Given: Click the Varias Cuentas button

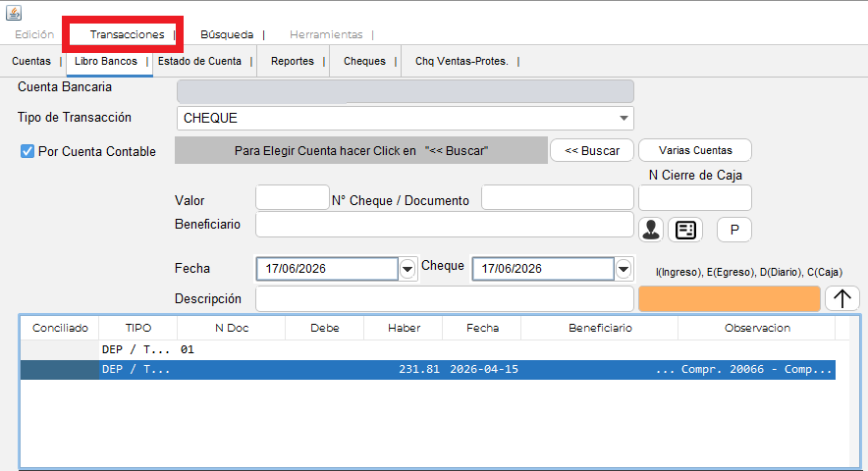Looking at the screenshot, I should (695, 150).
